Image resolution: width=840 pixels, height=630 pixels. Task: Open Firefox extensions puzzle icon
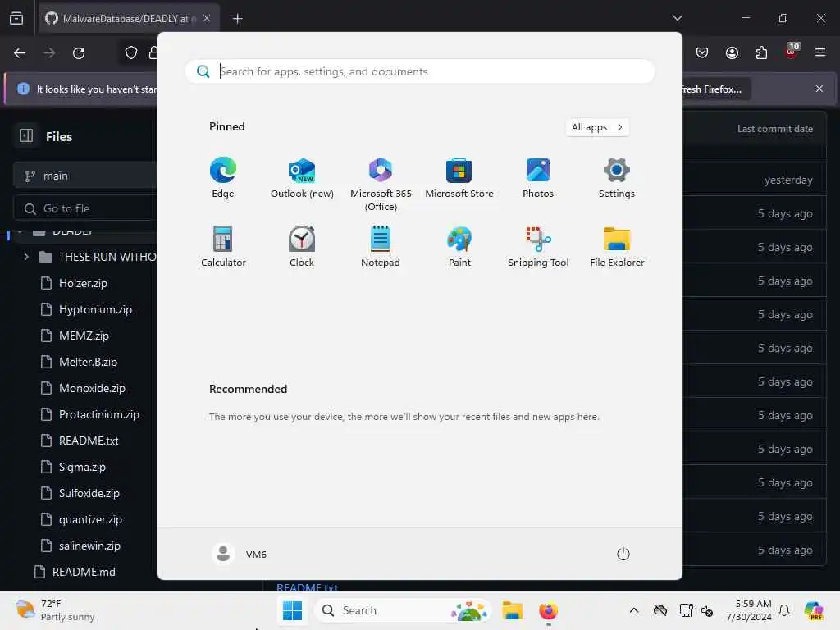click(761, 52)
